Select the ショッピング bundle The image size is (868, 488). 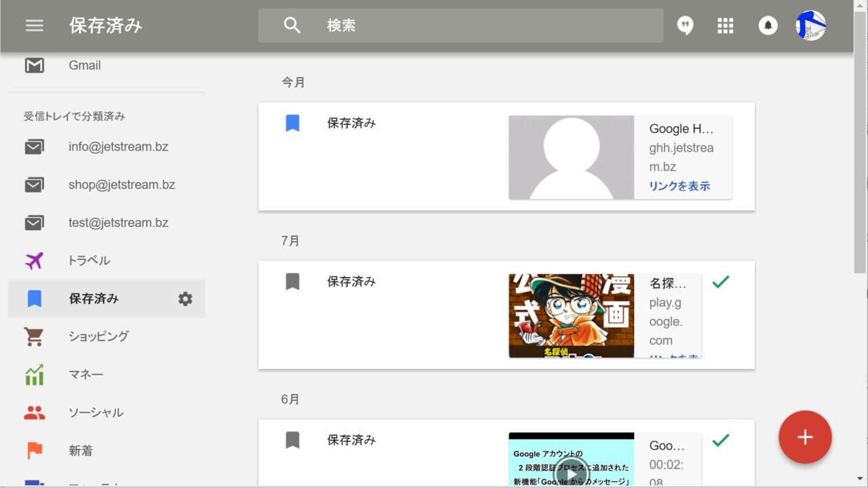point(98,337)
